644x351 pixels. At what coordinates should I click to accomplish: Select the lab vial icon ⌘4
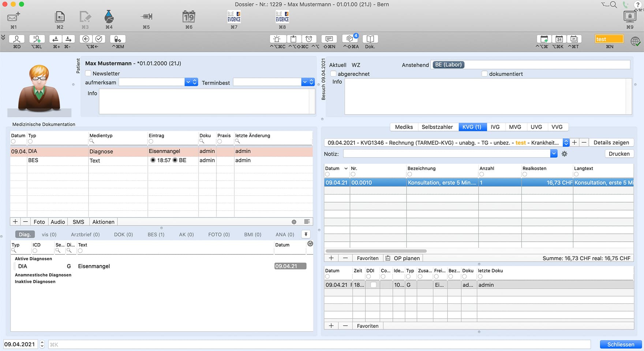click(x=109, y=16)
